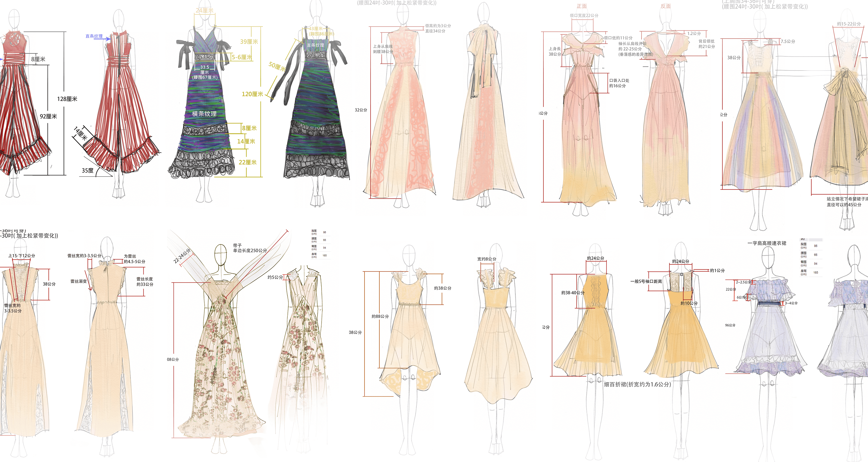Select the '横条纹理' text on the skirt
This screenshot has height=462, width=868.
[204, 114]
